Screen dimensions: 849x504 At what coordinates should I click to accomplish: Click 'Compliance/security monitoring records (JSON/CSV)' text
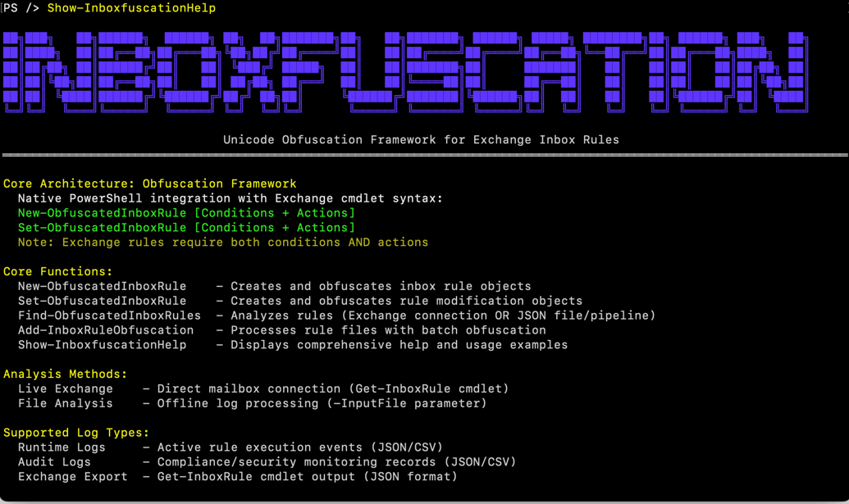tap(337, 462)
